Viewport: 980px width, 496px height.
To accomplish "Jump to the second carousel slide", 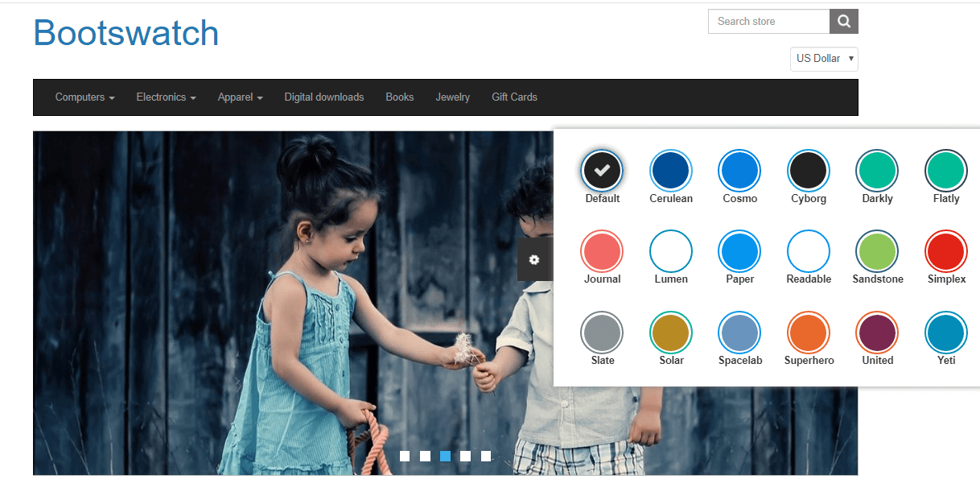I will tap(425, 457).
